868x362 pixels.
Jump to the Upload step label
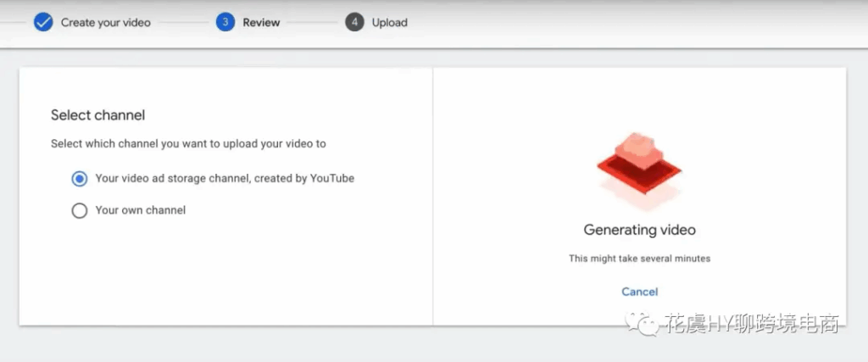389,22
